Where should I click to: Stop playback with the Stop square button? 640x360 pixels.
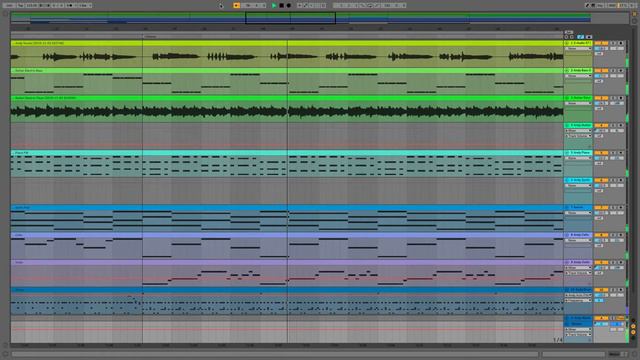click(282, 5)
